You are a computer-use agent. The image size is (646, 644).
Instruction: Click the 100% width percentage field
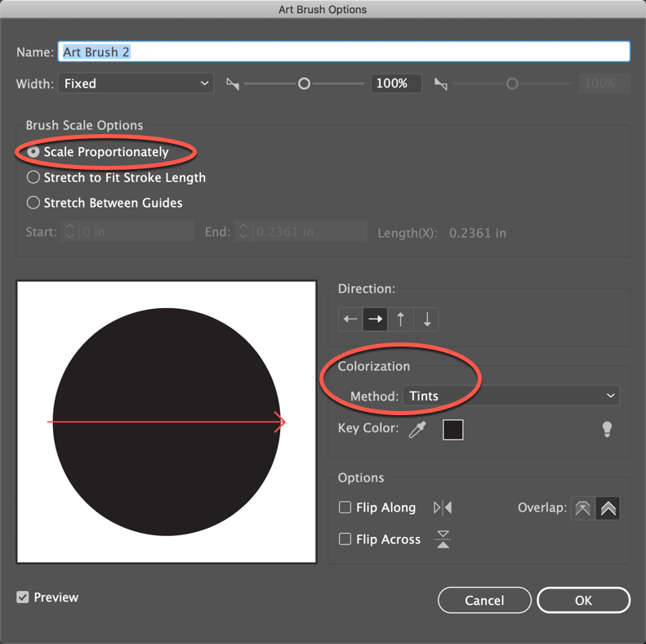coord(396,83)
